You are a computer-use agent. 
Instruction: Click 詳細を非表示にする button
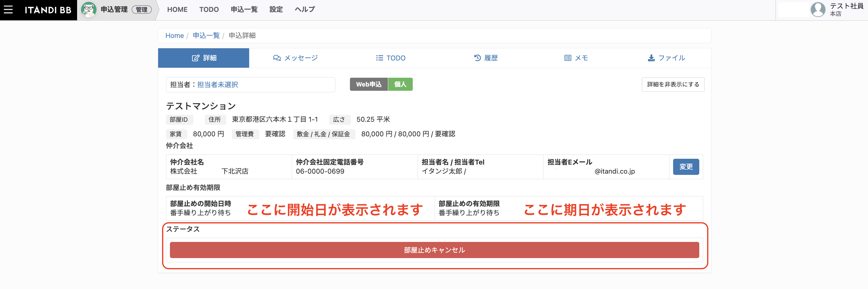[673, 85]
